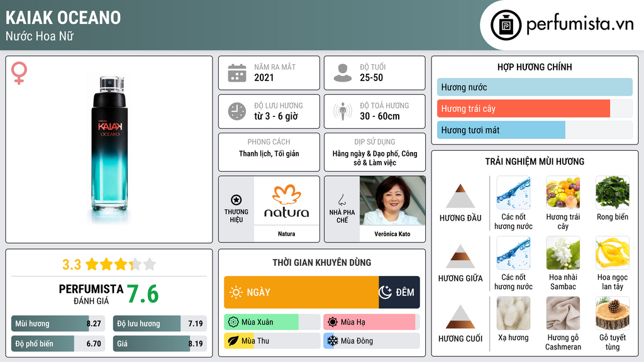
Task: Click the Hợp hương chính heading
Action: click(x=535, y=67)
